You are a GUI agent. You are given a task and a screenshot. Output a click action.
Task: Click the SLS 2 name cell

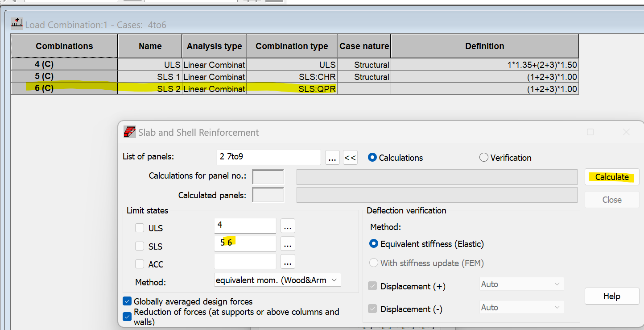point(150,89)
